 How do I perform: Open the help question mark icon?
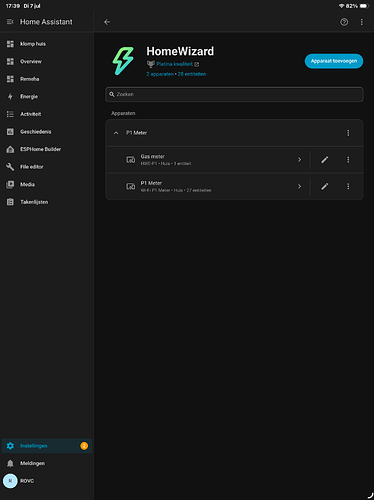pos(344,22)
